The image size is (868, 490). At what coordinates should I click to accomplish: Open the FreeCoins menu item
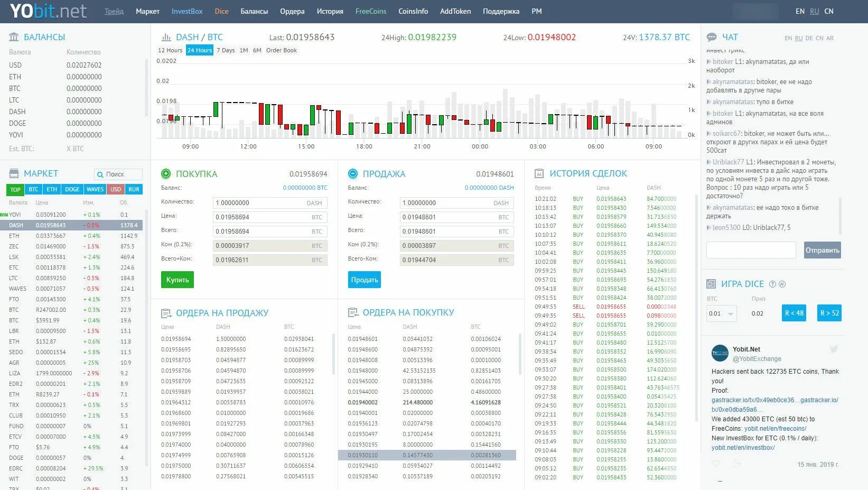pyautogui.click(x=371, y=11)
